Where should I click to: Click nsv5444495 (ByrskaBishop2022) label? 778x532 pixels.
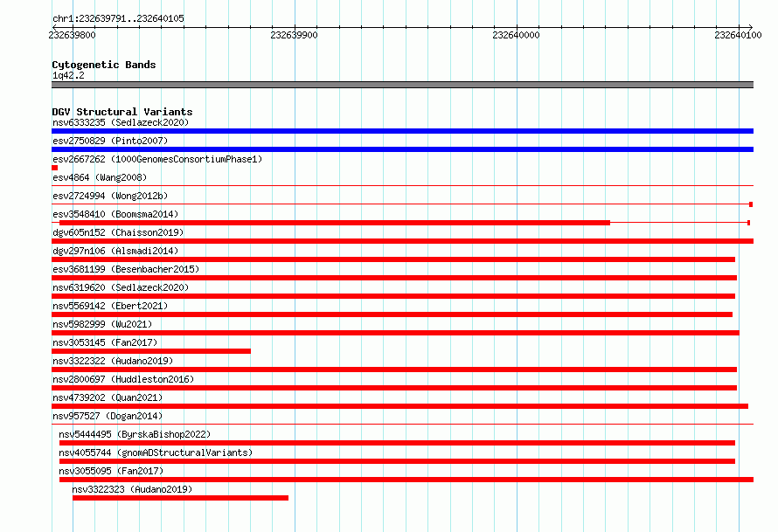tap(135, 434)
